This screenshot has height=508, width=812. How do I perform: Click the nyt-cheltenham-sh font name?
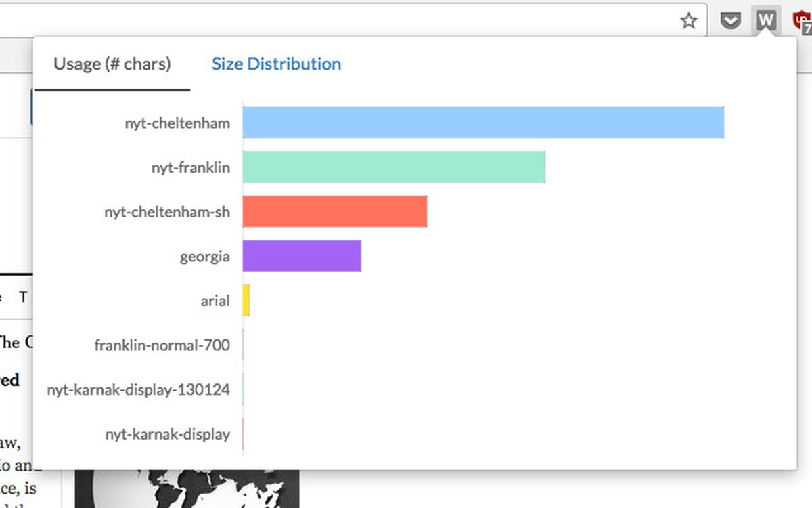(x=166, y=212)
